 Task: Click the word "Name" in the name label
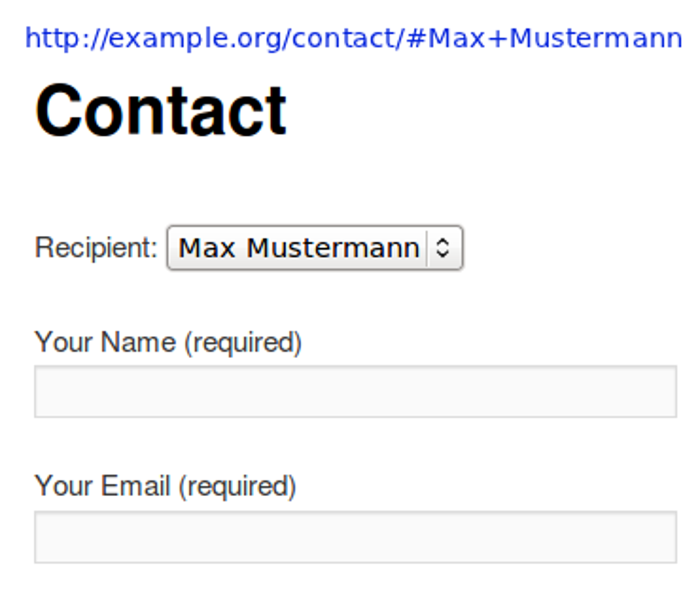click(x=138, y=342)
